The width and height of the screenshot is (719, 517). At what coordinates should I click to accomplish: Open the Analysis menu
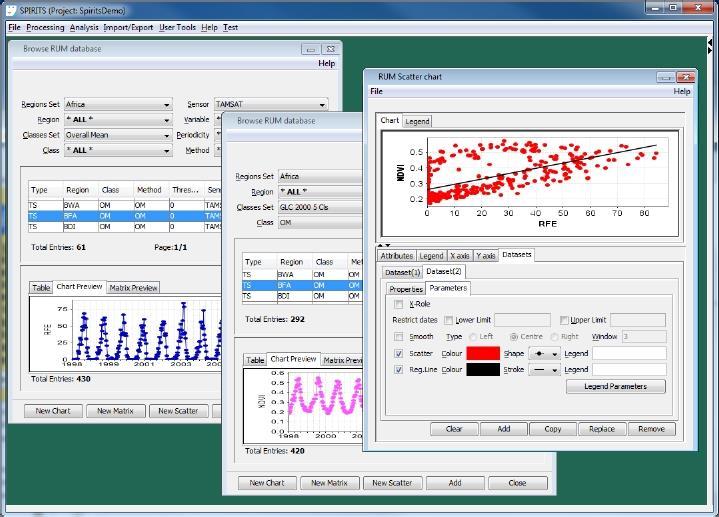pyautogui.click(x=84, y=27)
